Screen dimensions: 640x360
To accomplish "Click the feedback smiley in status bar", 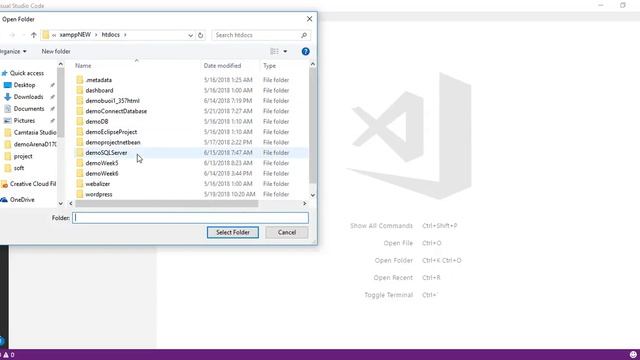I will 633,355.
